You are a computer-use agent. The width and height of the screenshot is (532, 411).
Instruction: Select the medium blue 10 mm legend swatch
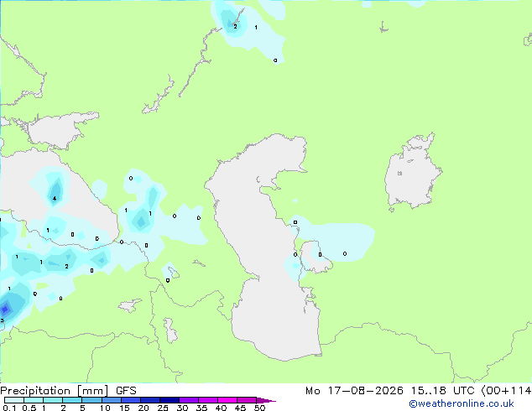[112, 400]
